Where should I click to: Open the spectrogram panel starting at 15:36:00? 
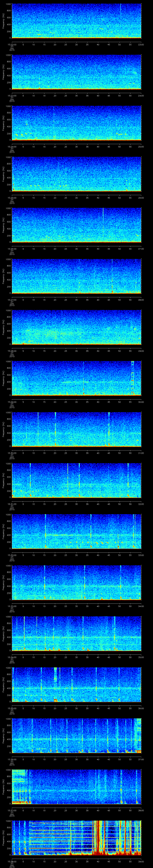pos(77,736)
